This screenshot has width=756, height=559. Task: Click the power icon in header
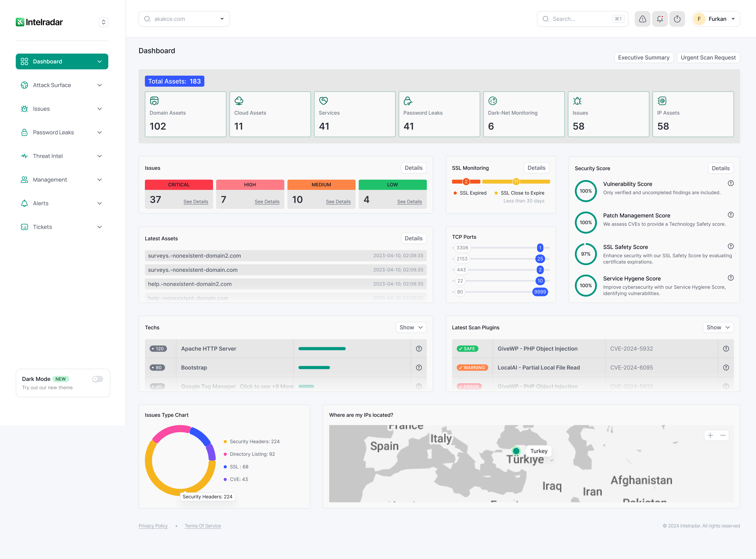677,19
